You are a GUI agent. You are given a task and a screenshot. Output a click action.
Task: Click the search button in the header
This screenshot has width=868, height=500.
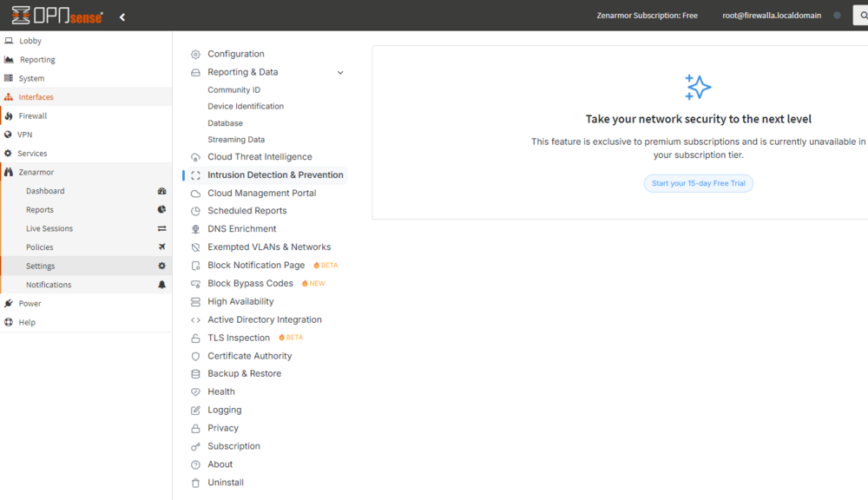[x=861, y=16]
